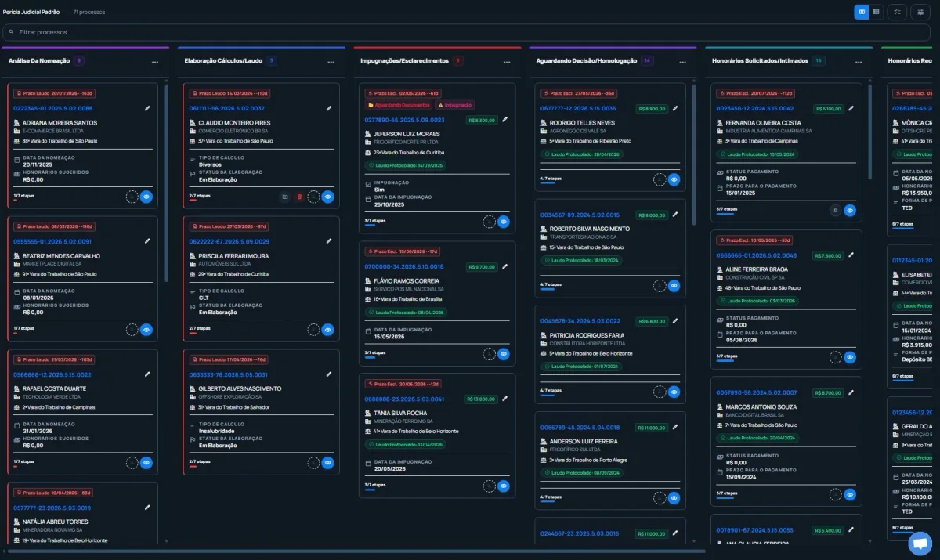Screen dimensions: 940x560
Task: Edit Patricia Rodrigues Faria card with pencil
Action: [675, 320]
